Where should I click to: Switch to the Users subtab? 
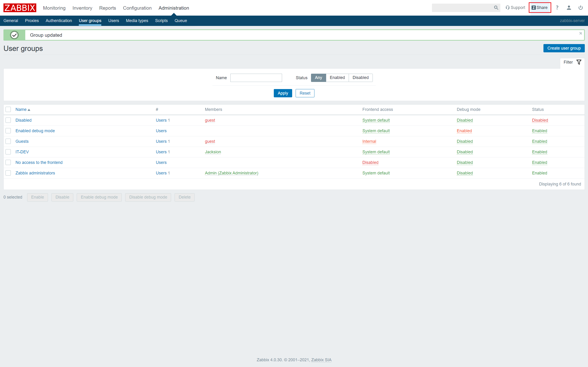[x=113, y=21]
